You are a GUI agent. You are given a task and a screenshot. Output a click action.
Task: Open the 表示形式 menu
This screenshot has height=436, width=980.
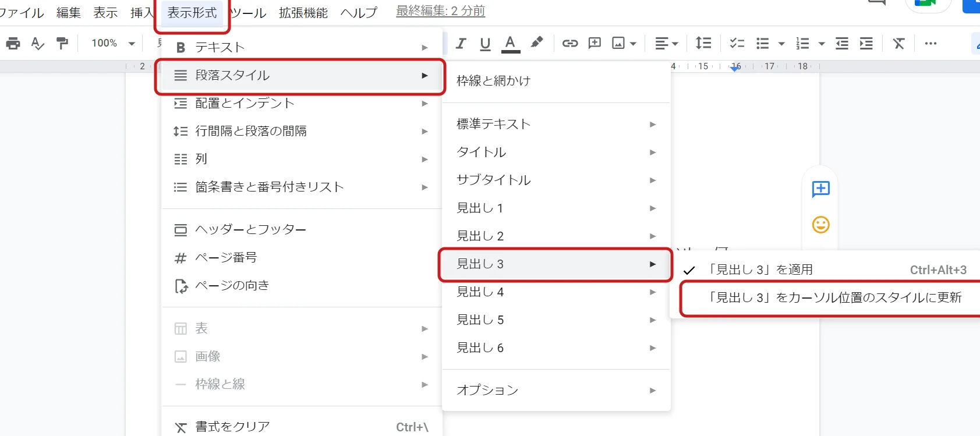coord(192,12)
